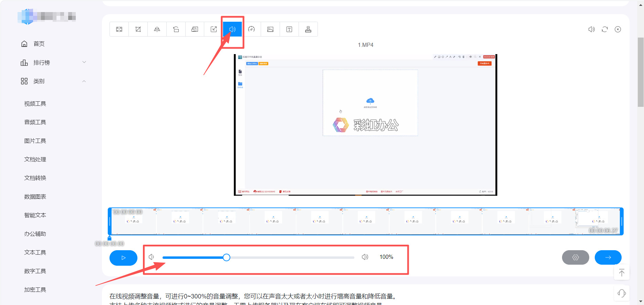Select the crop tool in toolbar

pyautogui.click(x=138, y=29)
